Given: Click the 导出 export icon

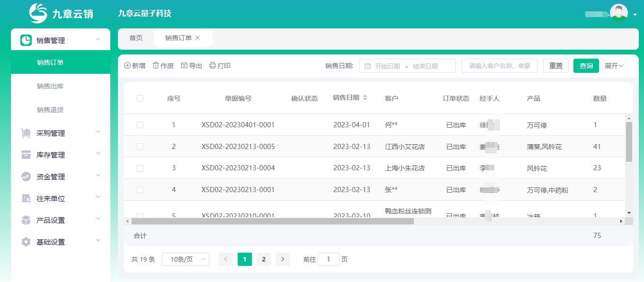Looking at the screenshot, I should pos(184,66).
